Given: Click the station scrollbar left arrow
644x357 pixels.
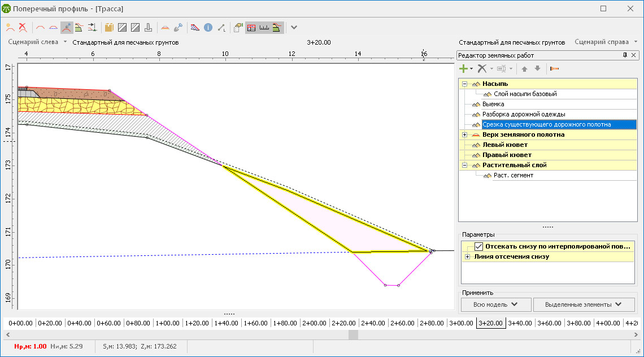Looking at the screenshot, I should (x=7, y=334).
